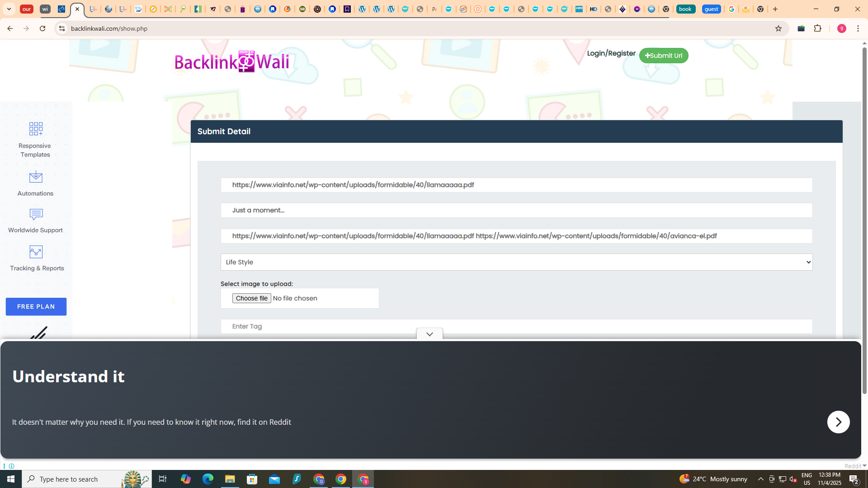868x488 pixels.
Task: Bookmark this page with the star icon
Action: 778,28
